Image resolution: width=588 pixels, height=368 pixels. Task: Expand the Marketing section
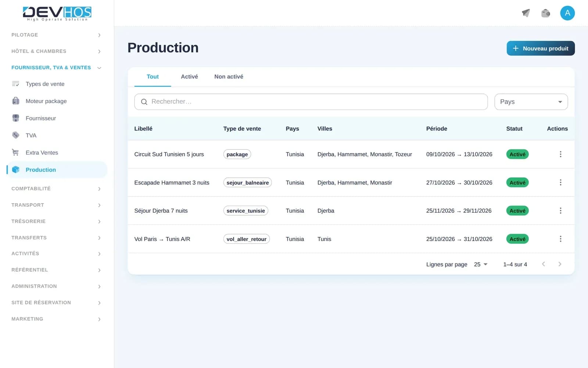pyautogui.click(x=56, y=319)
